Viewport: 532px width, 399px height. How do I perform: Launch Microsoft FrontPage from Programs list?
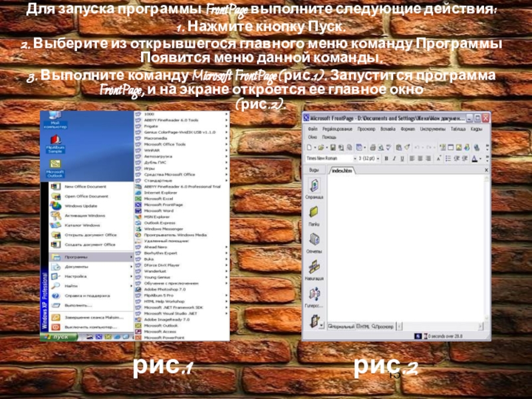tap(182, 205)
